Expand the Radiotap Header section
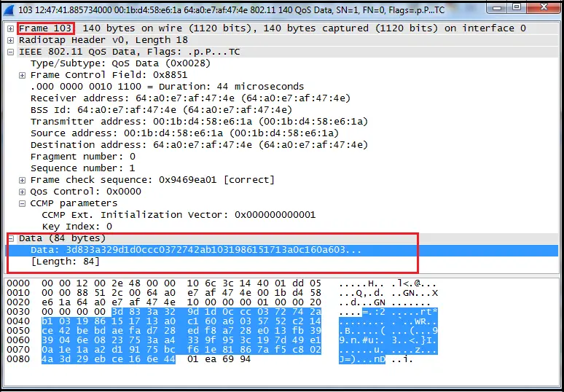 point(11,40)
